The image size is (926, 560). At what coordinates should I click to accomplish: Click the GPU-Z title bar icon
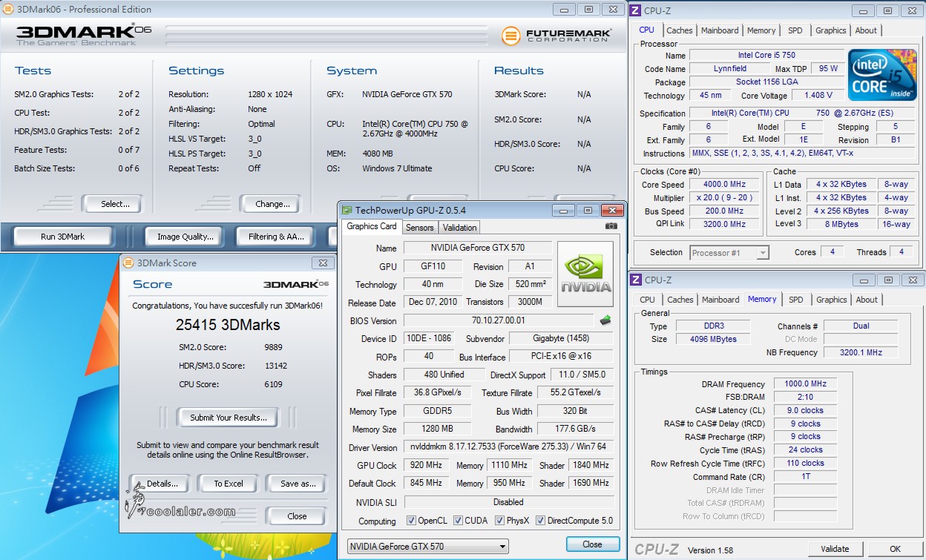347,210
